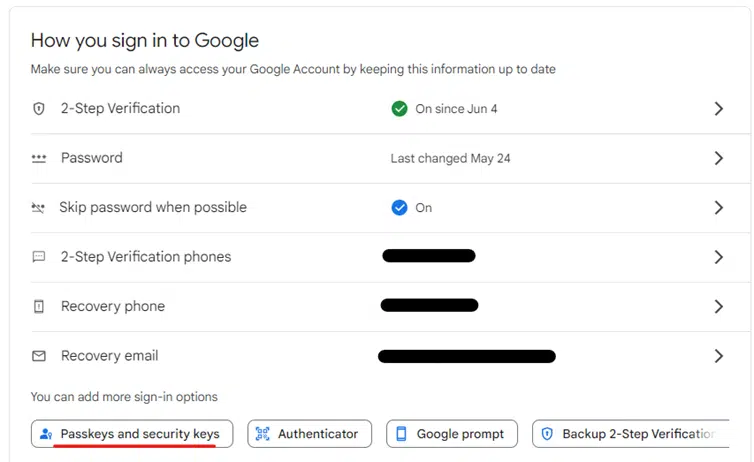Click the blue checkmark next to On
This screenshot has height=462, width=754.
pyautogui.click(x=399, y=208)
